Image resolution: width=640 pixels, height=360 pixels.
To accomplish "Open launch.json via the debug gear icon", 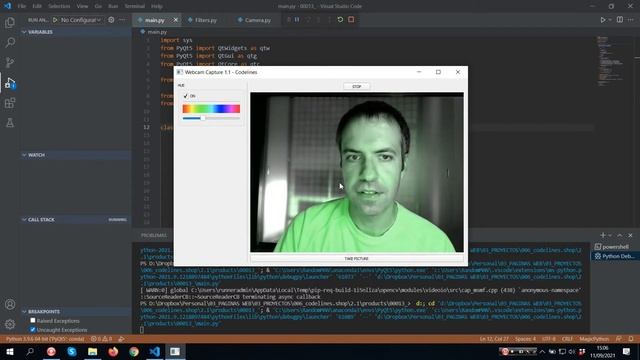I will (x=111, y=20).
